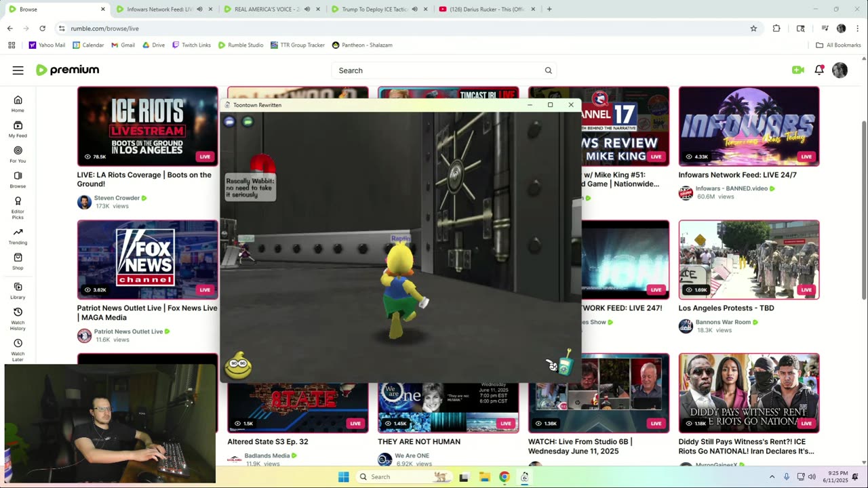
Task: Open Watch Later in the sidebar
Action: tap(18, 350)
